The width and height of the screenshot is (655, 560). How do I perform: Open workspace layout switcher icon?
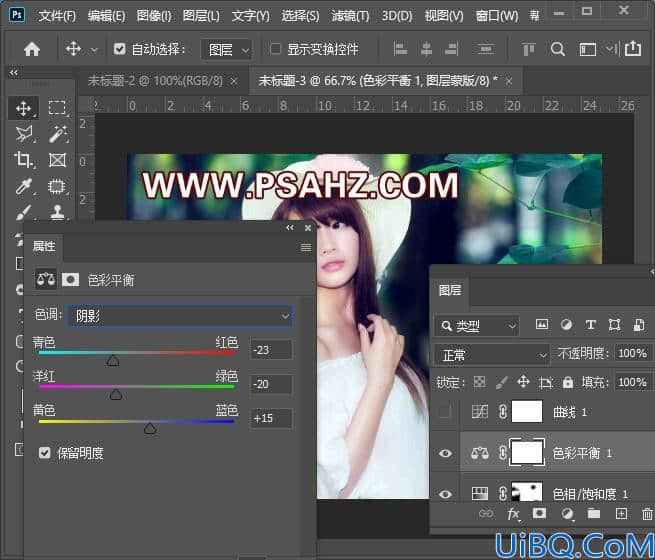point(588,50)
